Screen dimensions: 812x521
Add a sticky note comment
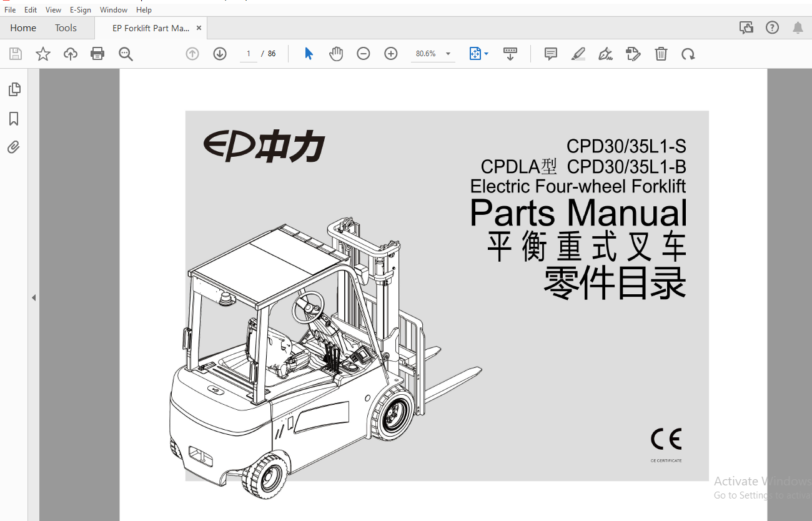(x=551, y=54)
